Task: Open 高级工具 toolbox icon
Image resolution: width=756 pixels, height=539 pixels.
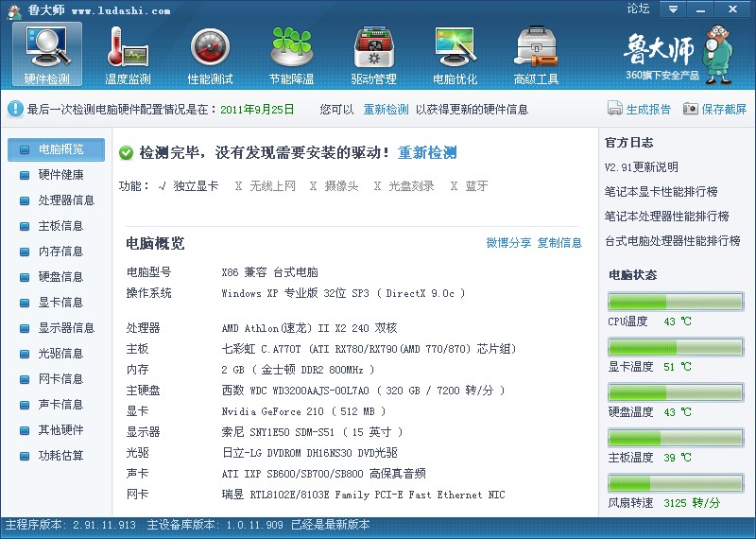Action: (x=536, y=54)
